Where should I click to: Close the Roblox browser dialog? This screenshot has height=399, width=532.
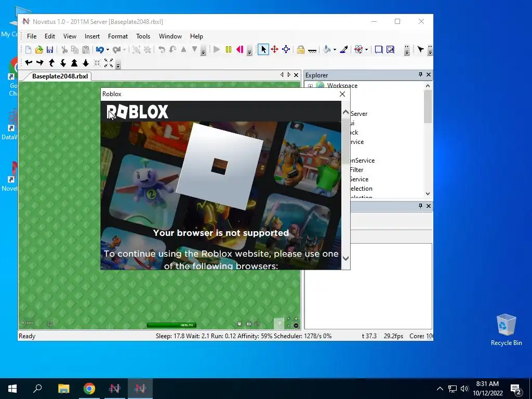[x=342, y=94]
